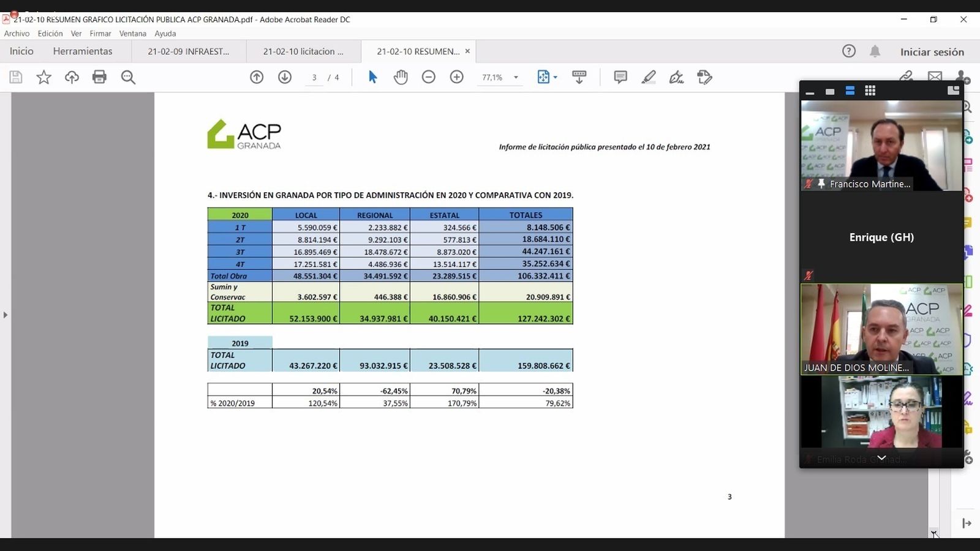Go to previous page with up arrow
The image size is (980, 551).
click(x=257, y=77)
